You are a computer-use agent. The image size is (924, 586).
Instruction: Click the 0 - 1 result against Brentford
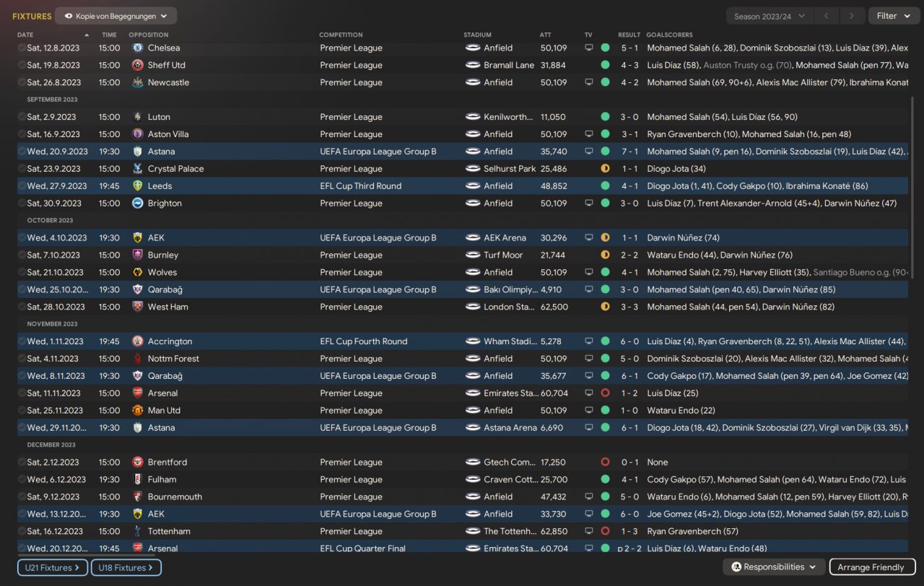pos(629,462)
